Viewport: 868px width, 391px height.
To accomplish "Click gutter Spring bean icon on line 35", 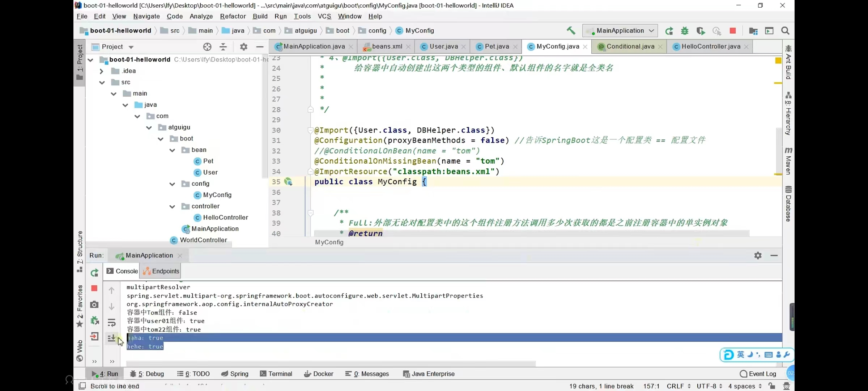I will pyautogui.click(x=288, y=182).
